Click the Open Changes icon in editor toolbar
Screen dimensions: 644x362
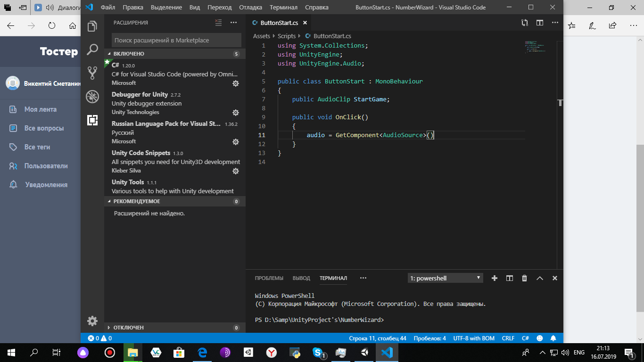coord(525,23)
